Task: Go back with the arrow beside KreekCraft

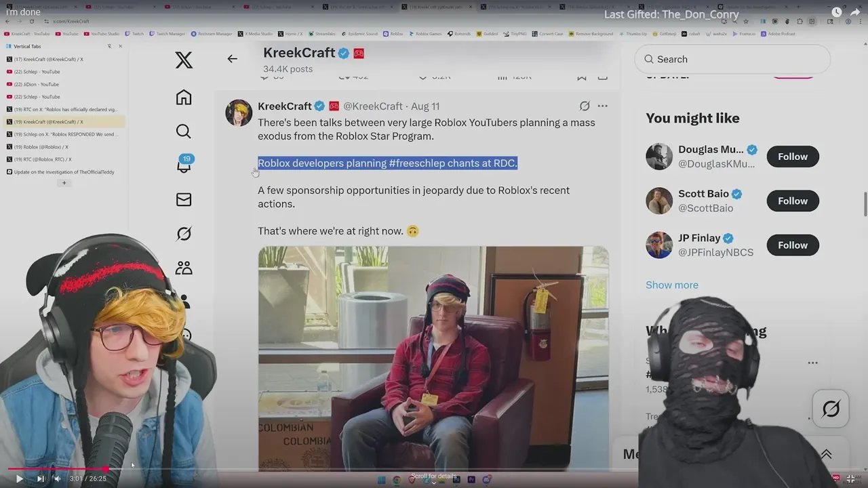Action: coord(232,59)
